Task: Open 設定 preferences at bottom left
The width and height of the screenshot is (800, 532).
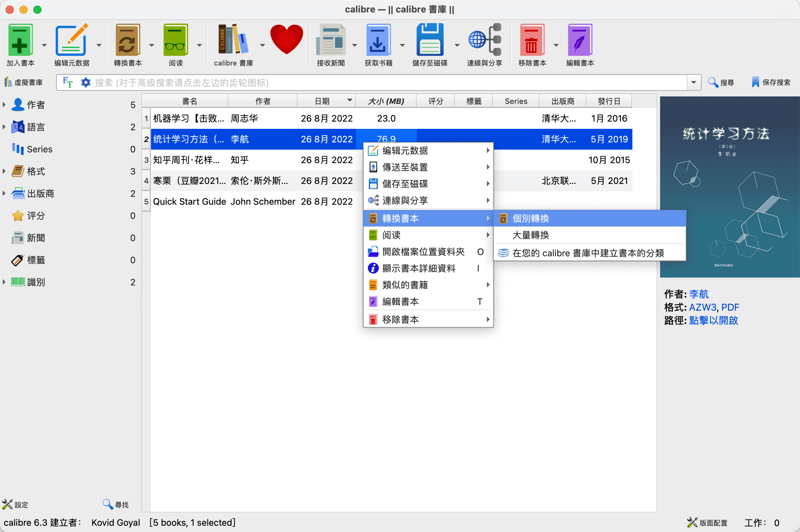Action: [15, 505]
